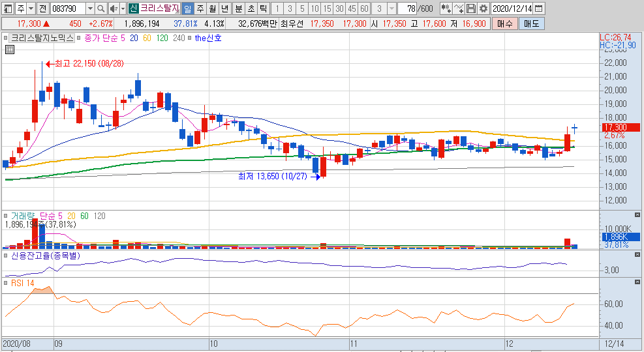
Task: Select minute (분) chart period
Action: [239, 8]
